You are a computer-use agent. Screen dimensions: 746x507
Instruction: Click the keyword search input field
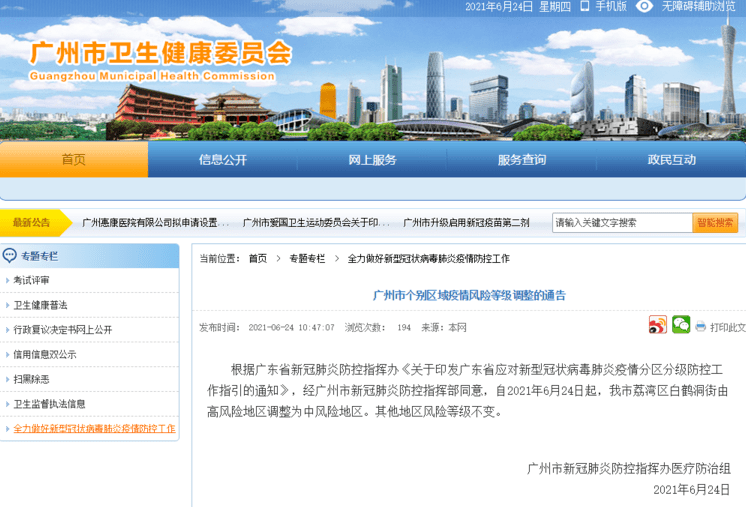point(620,223)
